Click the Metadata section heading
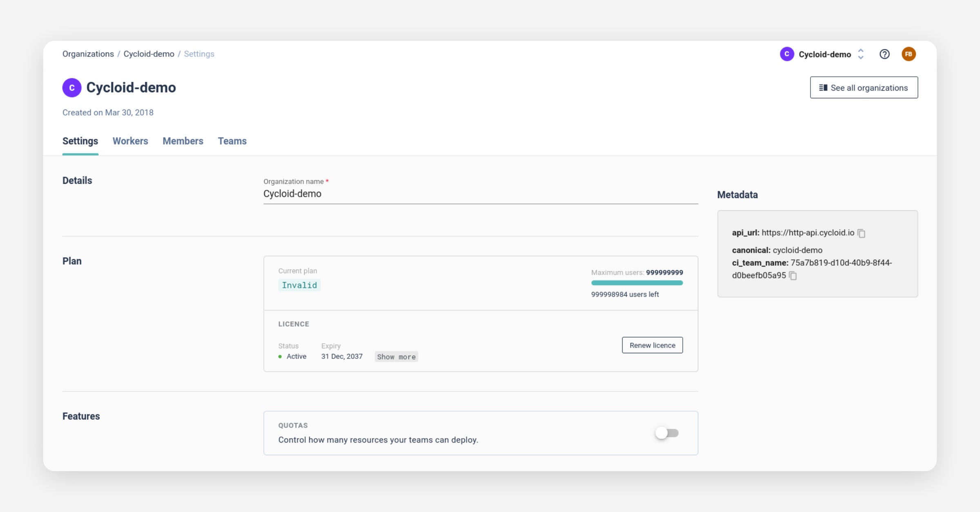Viewport: 980px width, 512px height. point(737,195)
